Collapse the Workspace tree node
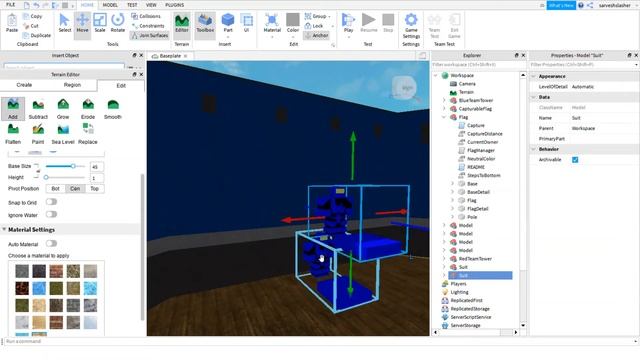This screenshot has height=360, width=640. pos(436,76)
